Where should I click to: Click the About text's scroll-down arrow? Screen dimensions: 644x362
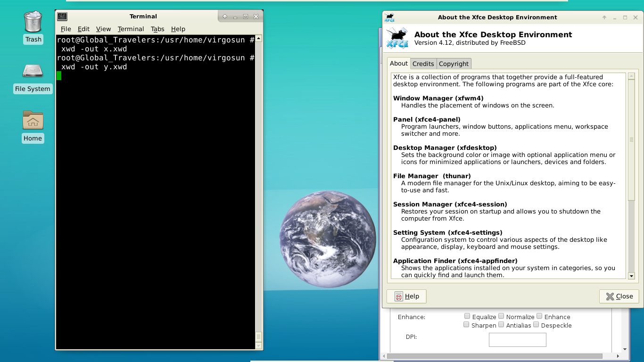(631, 276)
